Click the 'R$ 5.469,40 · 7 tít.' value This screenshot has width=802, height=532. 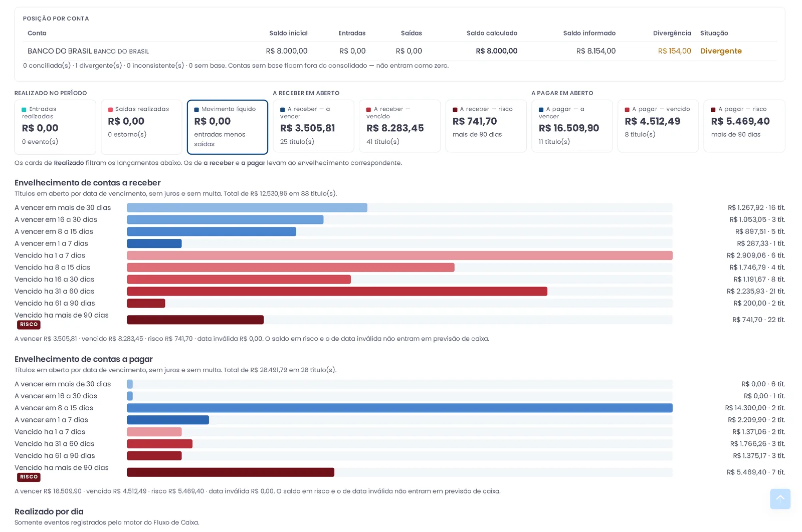(756, 472)
